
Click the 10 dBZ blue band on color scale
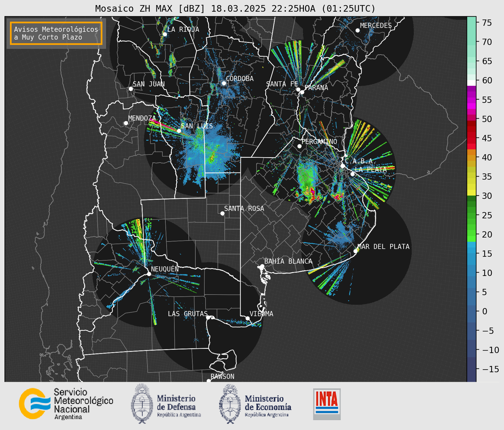(471, 273)
